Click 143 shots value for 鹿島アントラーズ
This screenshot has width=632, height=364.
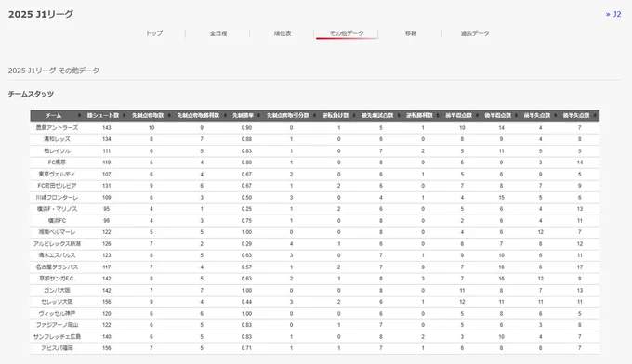[106, 127]
